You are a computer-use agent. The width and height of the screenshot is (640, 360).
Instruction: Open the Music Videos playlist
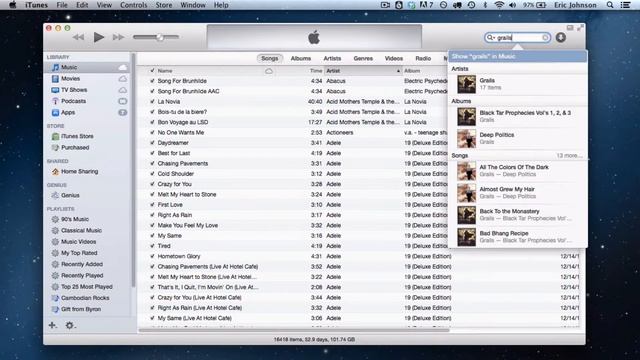tap(78, 242)
